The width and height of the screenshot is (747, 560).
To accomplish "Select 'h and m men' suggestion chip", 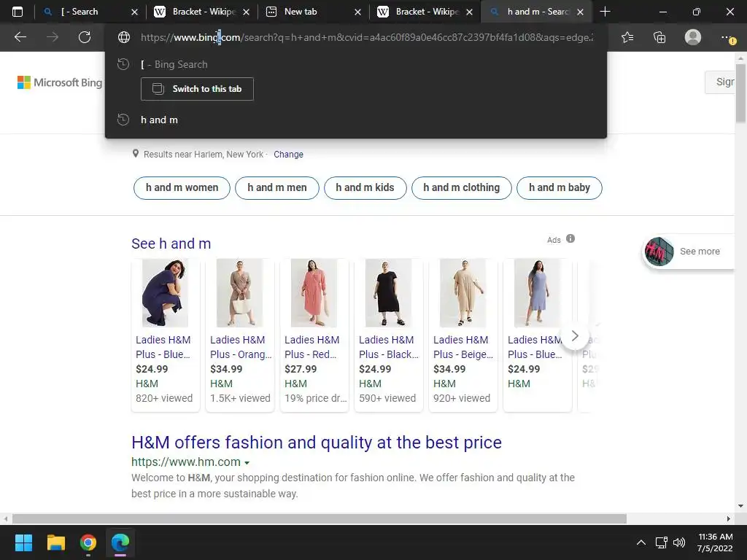I will (276, 187).
